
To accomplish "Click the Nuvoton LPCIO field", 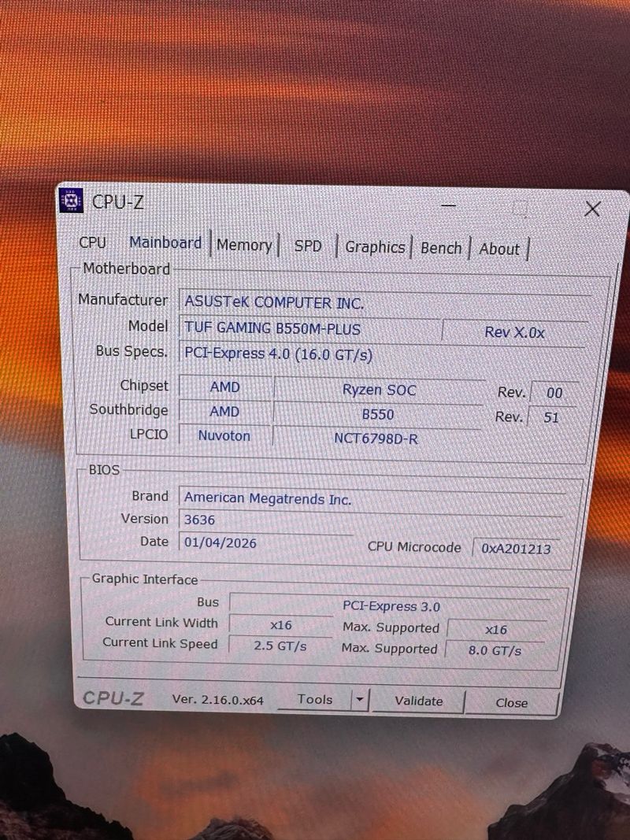I will (x=224, y=435).
